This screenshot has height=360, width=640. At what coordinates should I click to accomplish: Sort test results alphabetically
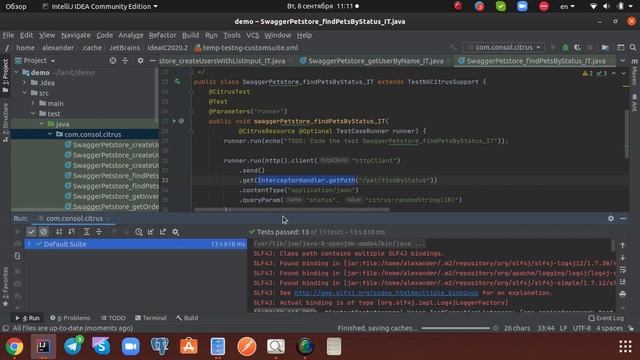pyautogui.click(x=59, y=232)
